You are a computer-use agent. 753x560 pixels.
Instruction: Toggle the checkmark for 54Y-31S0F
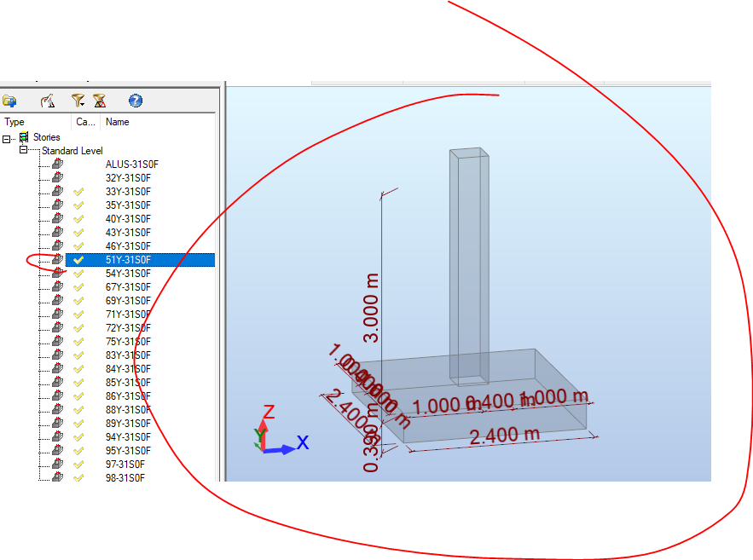pyautogui.click(x=80, y=273)
